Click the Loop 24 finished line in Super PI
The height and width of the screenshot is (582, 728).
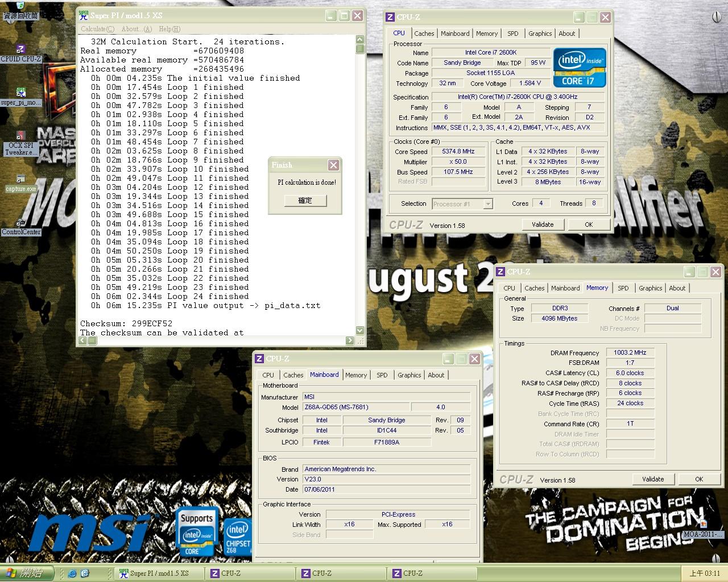170,296
